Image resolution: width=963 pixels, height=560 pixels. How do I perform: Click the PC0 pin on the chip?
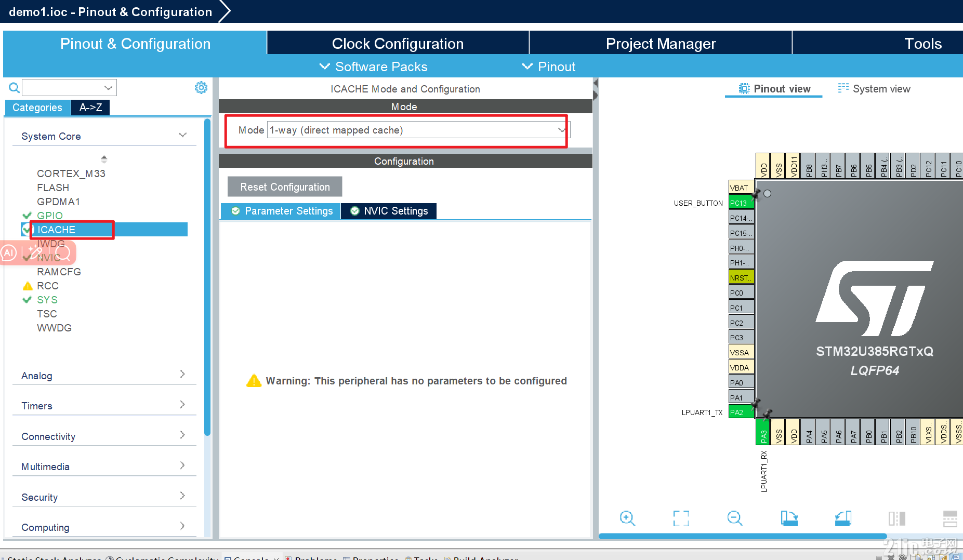742,292
